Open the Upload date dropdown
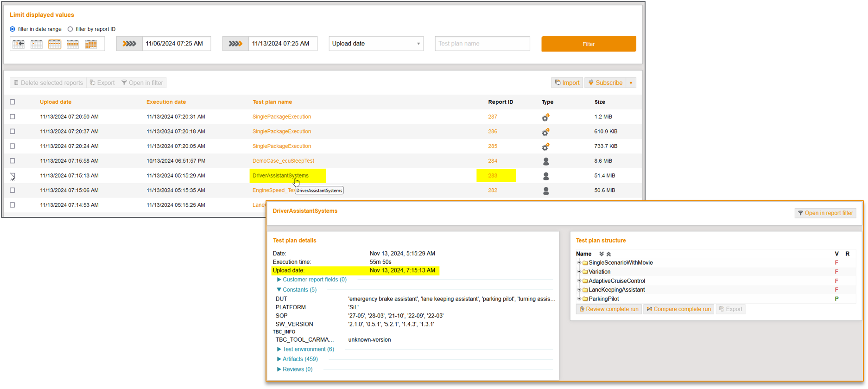Image resolution: width=868 pixels, height=389 pixels. [376, 44]
